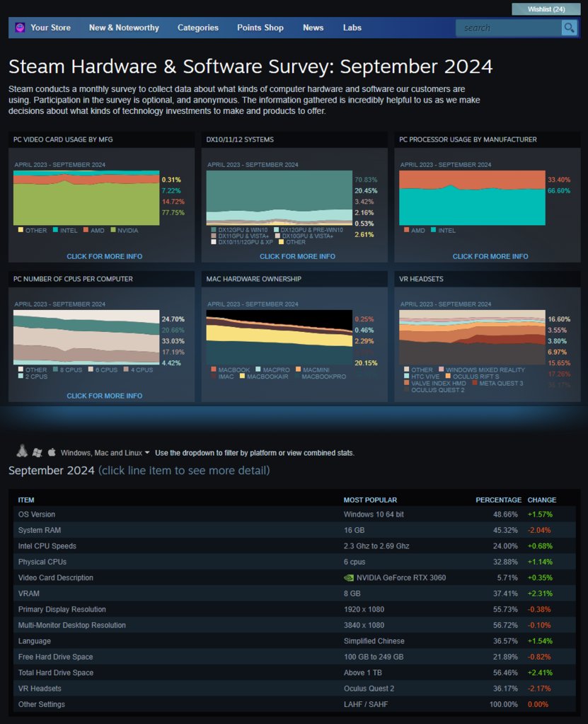
Task: Click the Apple platform icon
Action: 52,452
